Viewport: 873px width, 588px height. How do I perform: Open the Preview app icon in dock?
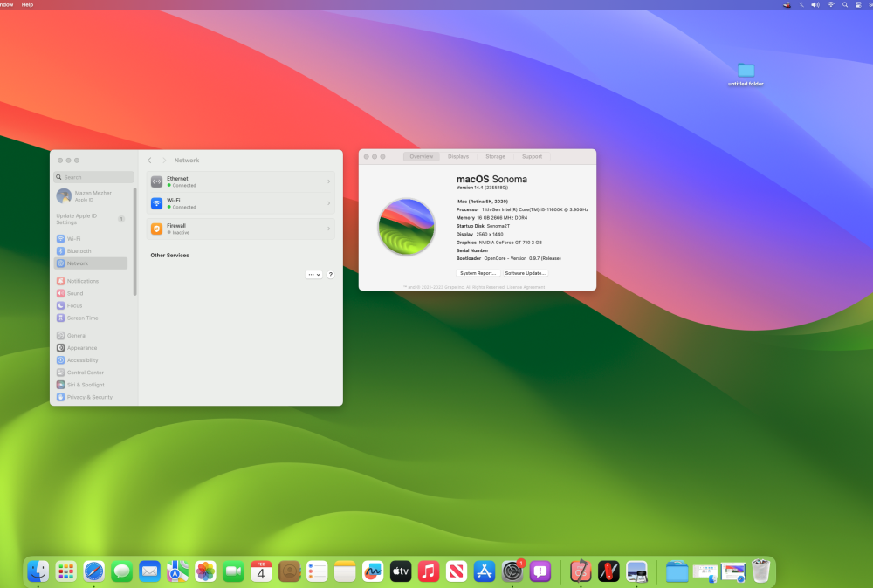point(636,571)
